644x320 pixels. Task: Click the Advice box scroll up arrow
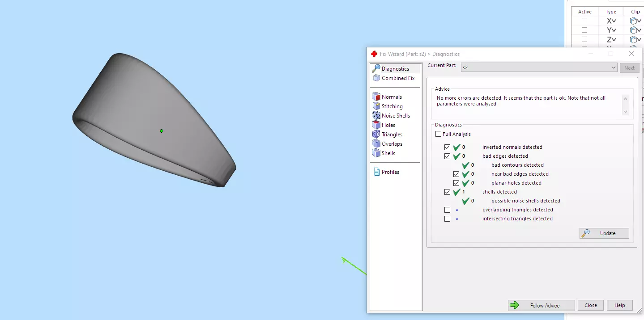click(x=625, y=98)
